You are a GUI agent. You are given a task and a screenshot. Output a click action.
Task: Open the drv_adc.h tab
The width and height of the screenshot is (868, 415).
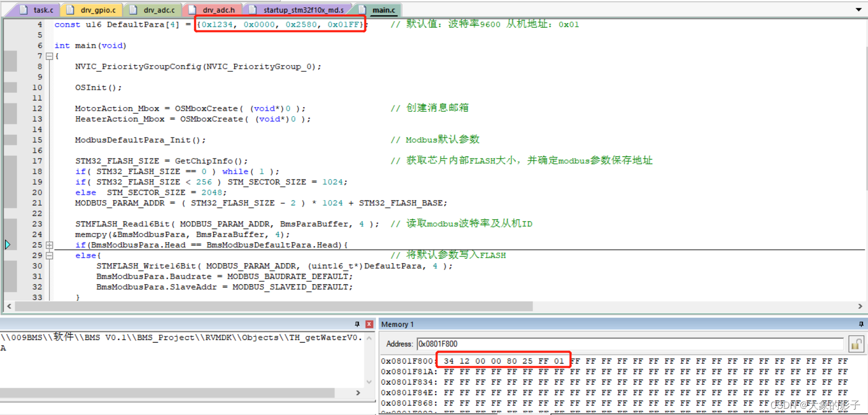(x=213, y=10)
